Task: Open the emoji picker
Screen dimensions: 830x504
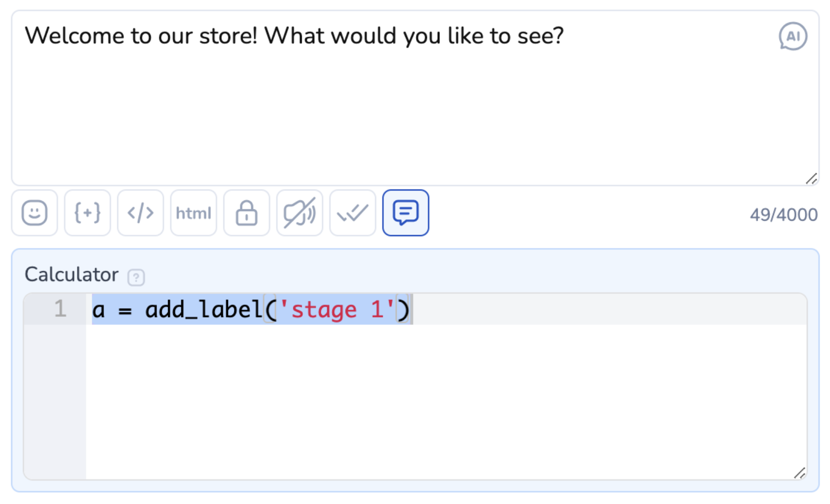Action: (x=35, y=213)
